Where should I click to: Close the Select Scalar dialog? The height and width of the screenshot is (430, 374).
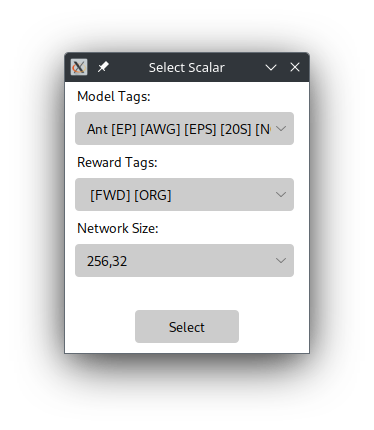tap(295, 67)
